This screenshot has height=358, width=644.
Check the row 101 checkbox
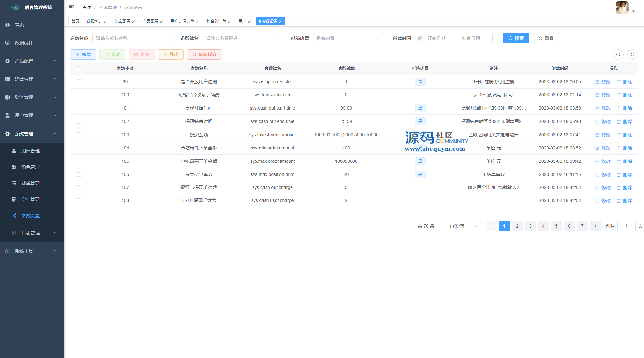79,108
